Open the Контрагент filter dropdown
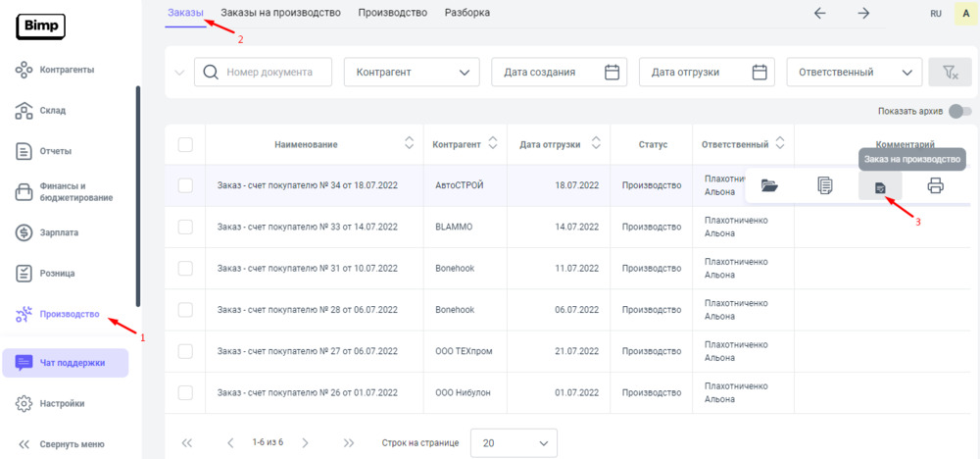Screen dimensions: 980x459 (412, 72)
